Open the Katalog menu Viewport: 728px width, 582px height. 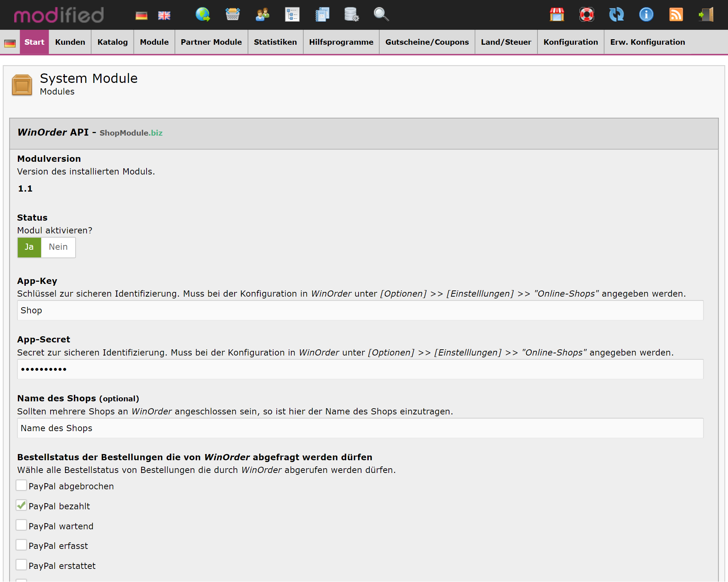(x=112, y=42)
